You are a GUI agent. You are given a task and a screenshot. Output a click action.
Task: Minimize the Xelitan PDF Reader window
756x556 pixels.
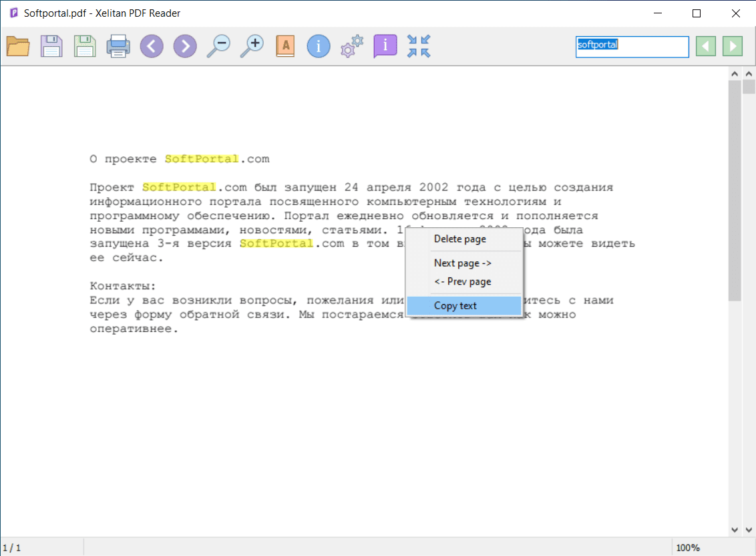658,13
